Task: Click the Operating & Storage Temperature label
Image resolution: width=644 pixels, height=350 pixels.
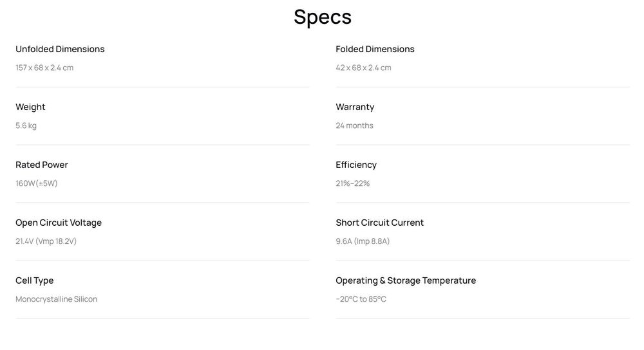Action: coord(406,281)
